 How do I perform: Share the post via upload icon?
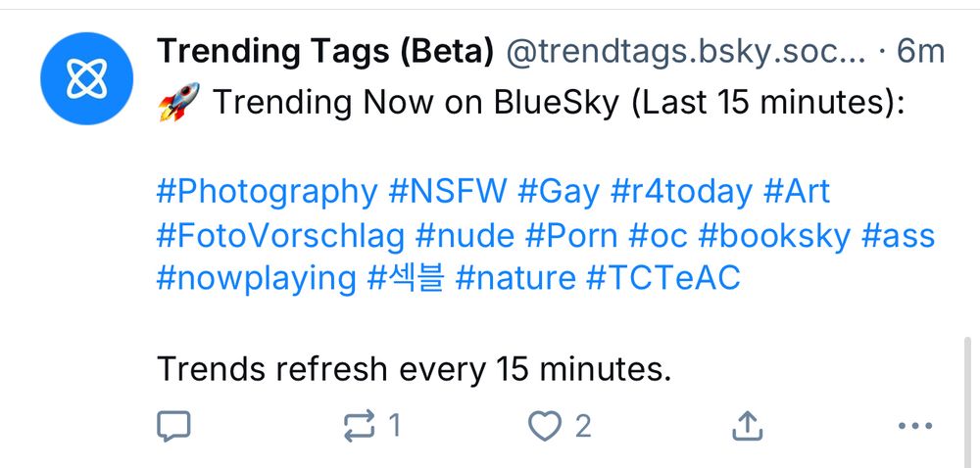point(748,426)
